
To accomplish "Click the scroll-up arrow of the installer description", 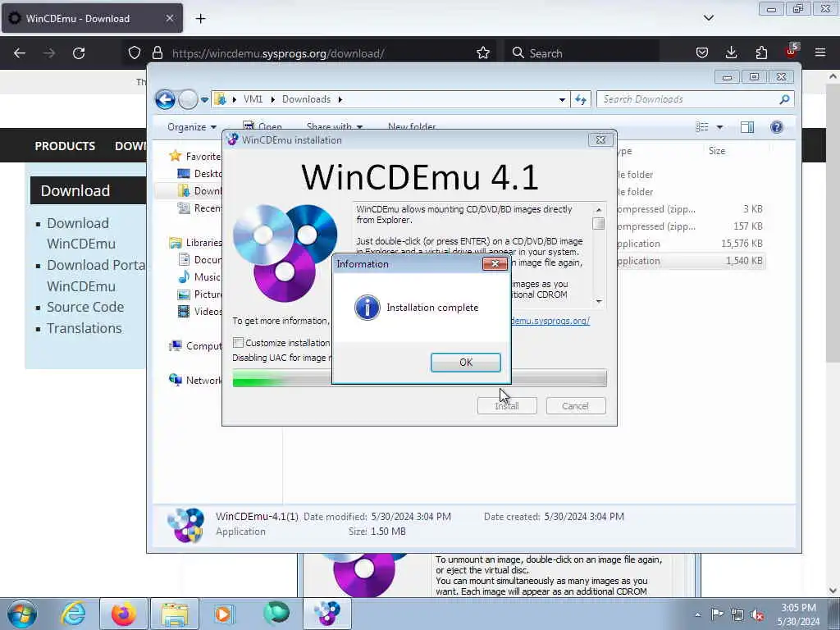I will coord(598,209).
